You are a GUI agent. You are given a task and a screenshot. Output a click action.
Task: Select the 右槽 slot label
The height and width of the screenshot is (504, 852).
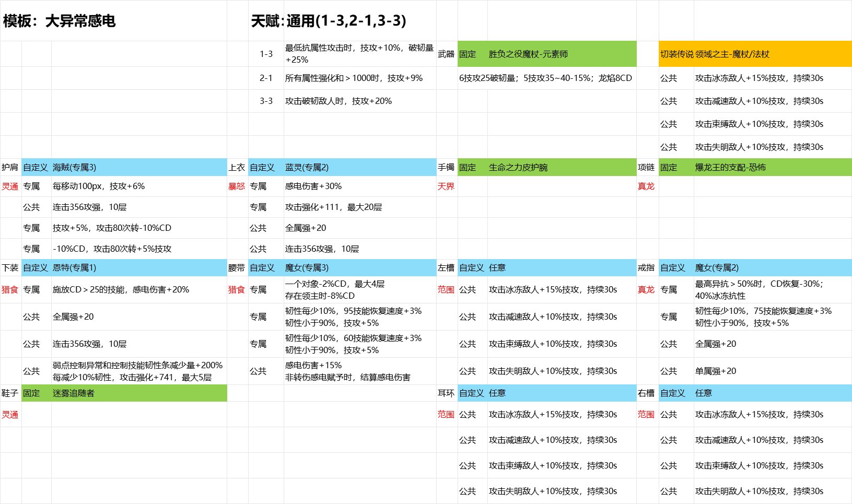click(x=647, y=393)
